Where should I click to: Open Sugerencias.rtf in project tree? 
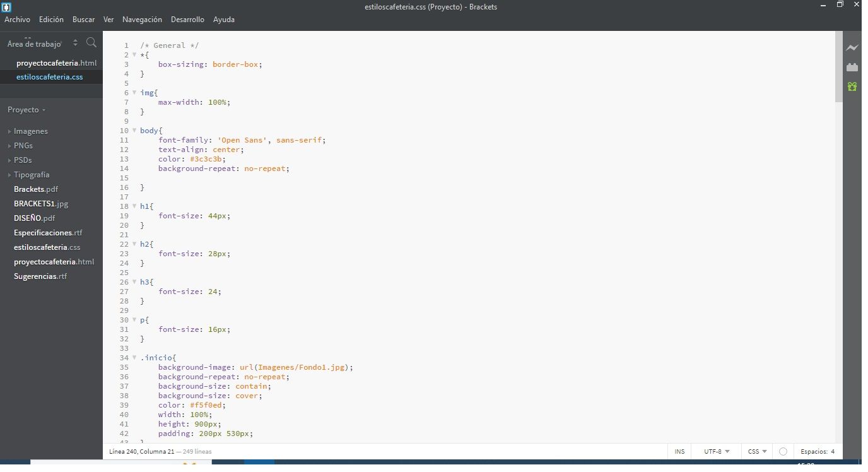pyautogui.click(x=40, y=276)
